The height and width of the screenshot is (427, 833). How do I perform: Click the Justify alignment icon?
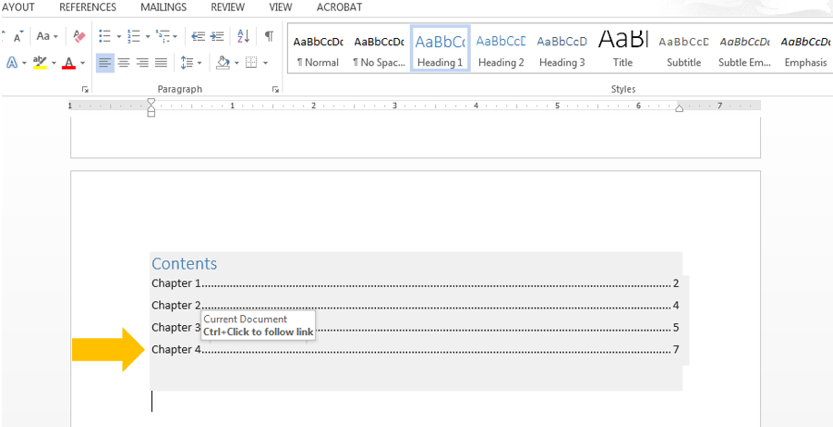[161, 63]
